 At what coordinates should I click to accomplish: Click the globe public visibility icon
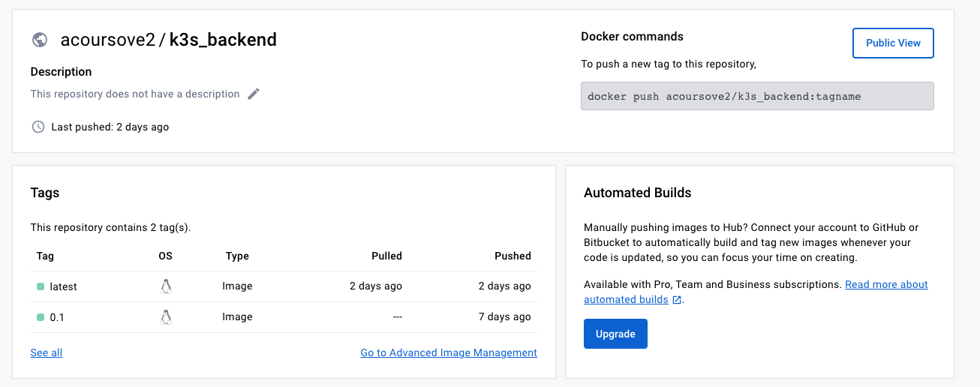pos(40,40)
